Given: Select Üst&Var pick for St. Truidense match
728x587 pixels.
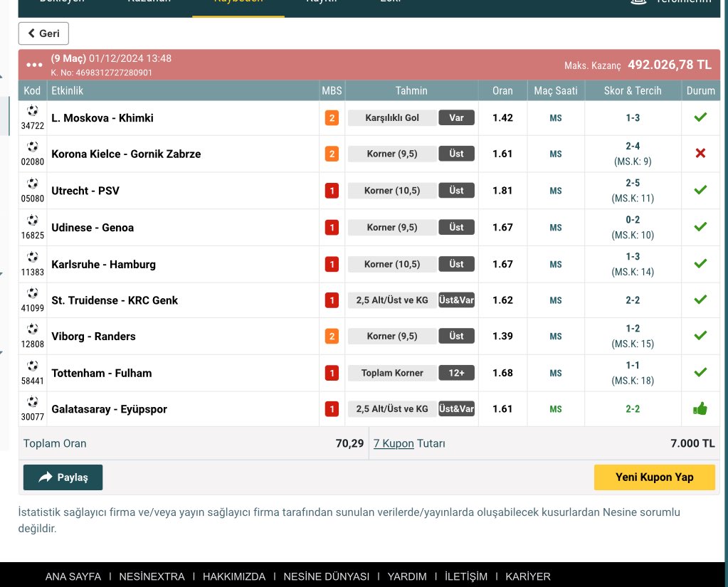Looking at the screenshot, I should pyautogui.click(x=456, y=300).
